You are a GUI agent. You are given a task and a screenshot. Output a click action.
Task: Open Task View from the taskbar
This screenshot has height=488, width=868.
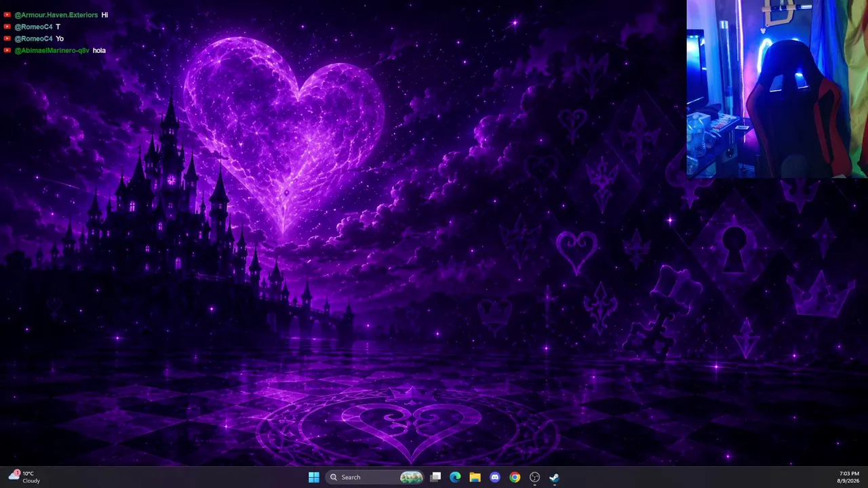tap(435, 477)
